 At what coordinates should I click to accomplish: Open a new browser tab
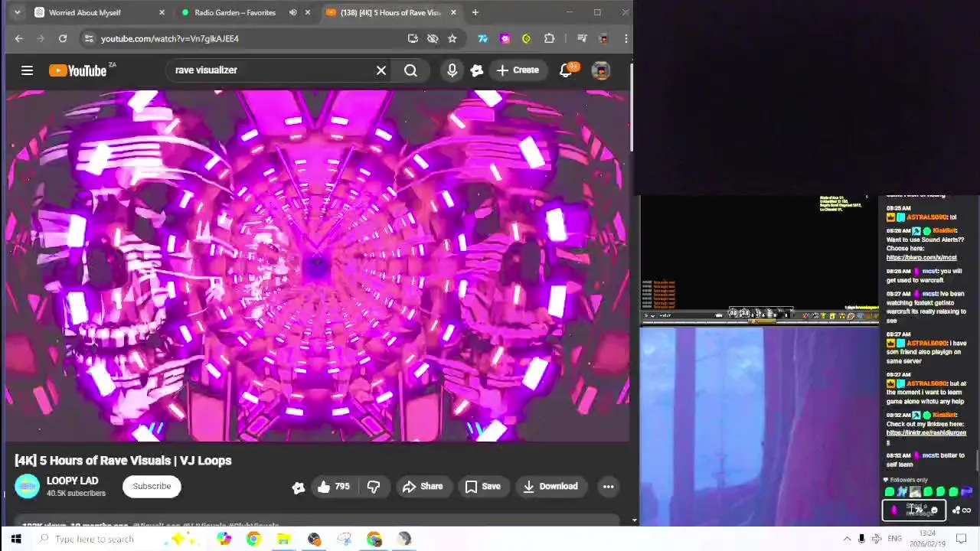coord(475,12)
